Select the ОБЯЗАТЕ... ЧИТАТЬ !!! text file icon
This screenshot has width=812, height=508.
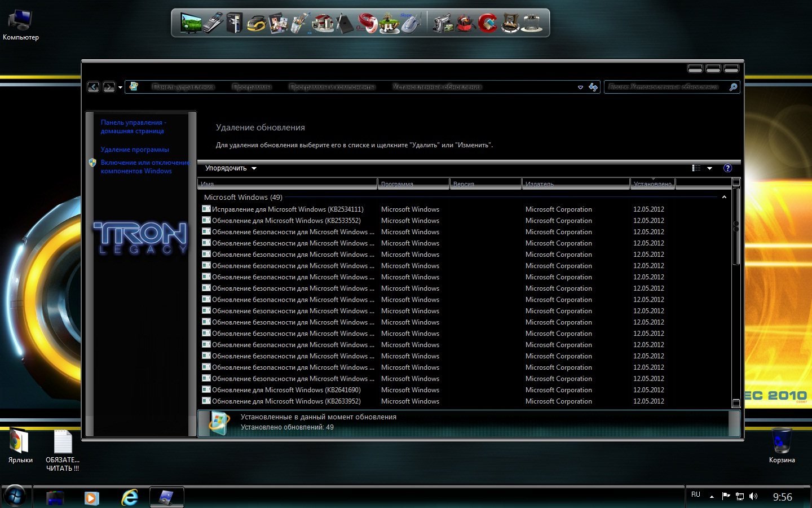pos(63,450)
